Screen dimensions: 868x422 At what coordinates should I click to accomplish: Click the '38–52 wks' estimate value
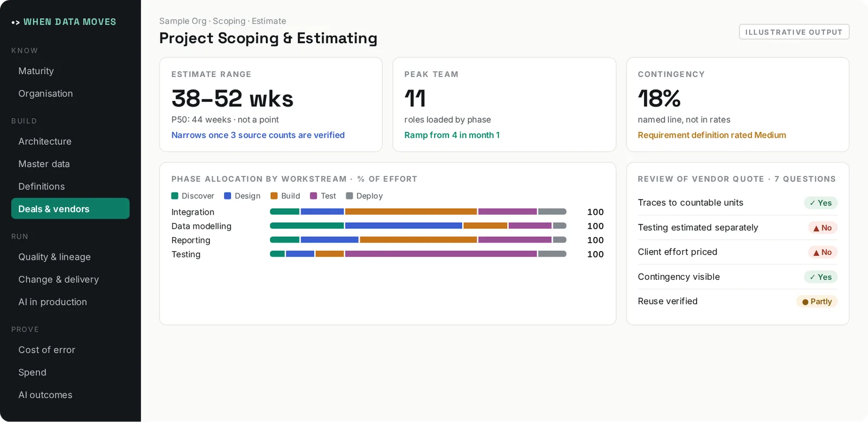232,99
